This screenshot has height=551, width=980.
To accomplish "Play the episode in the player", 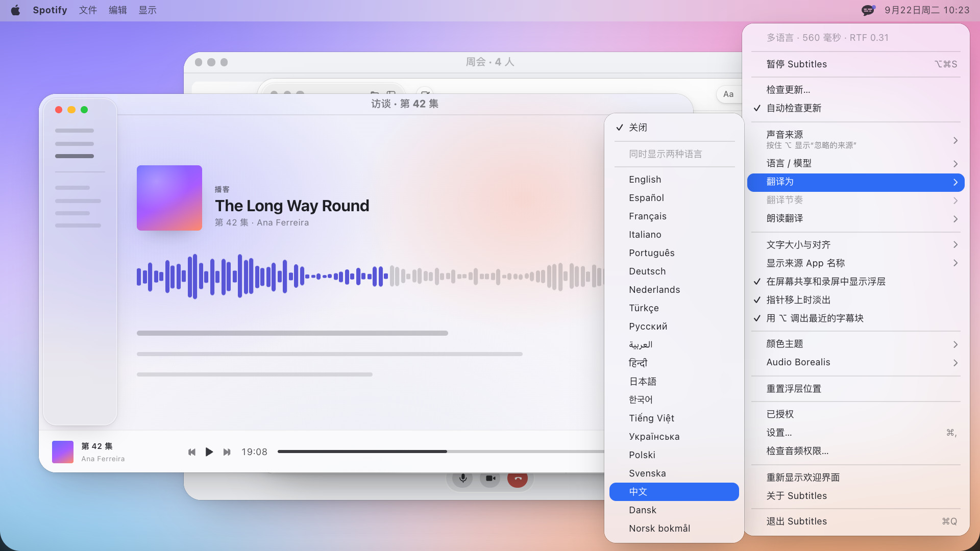I will 209,452.
